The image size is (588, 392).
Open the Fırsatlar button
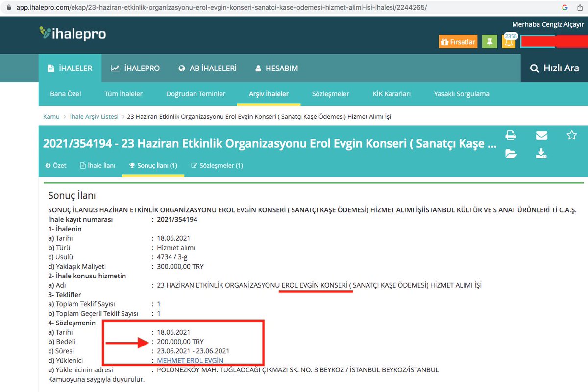pyautogui.click(x=458, y=42)
